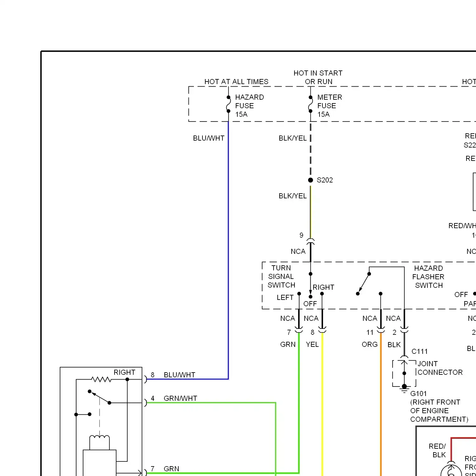Select the ORG wire label
Screen dimensions: 476x476
point(370,344)
